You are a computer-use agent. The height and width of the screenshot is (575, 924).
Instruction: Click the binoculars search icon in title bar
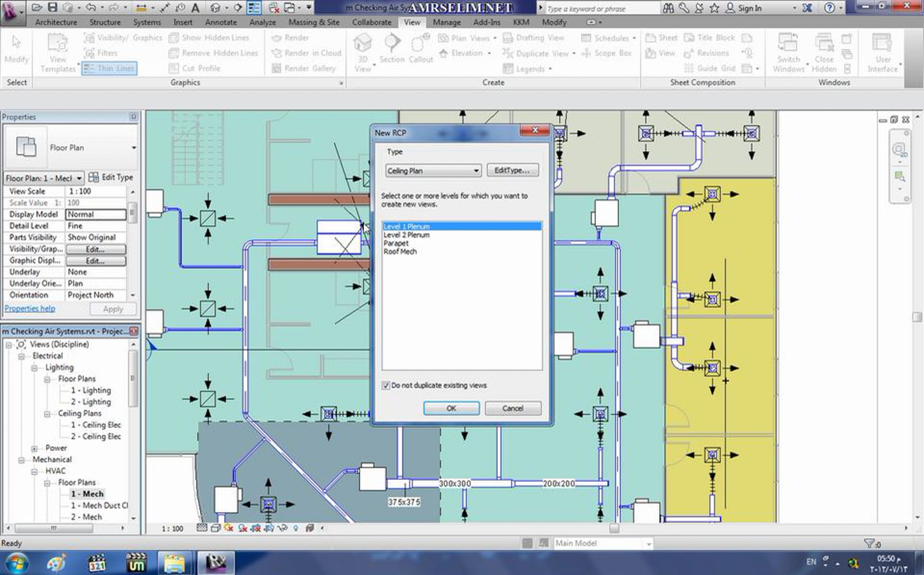669,8
